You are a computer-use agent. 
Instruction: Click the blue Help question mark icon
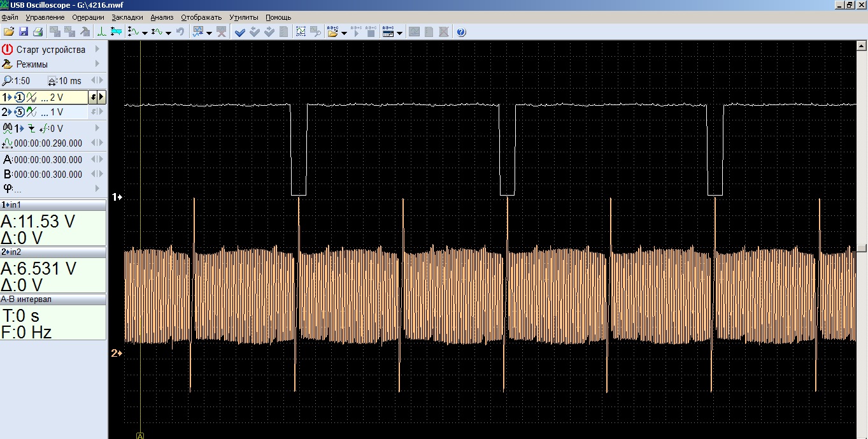(461, 32)
